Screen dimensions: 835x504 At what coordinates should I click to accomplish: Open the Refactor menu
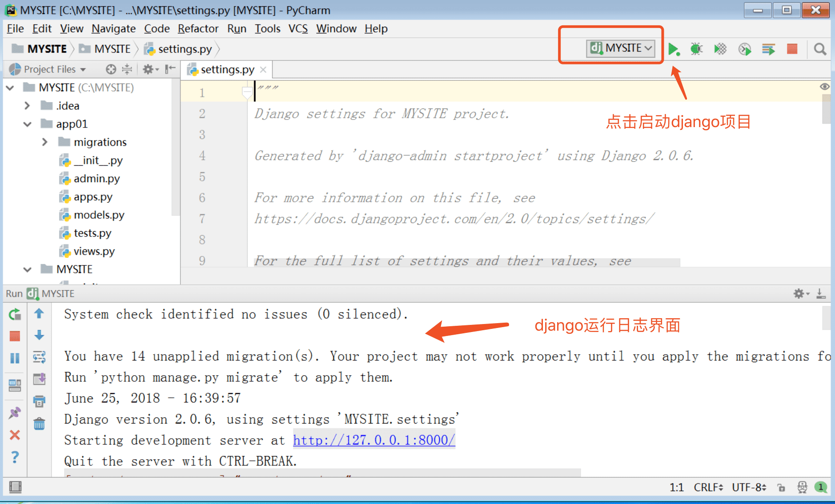[198, 29]
